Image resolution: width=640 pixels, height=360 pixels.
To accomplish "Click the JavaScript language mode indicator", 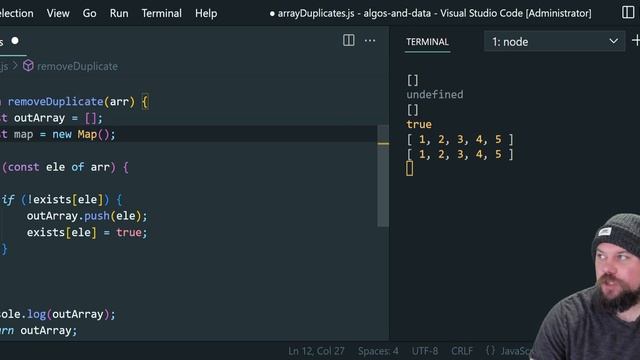I will 510,351.
